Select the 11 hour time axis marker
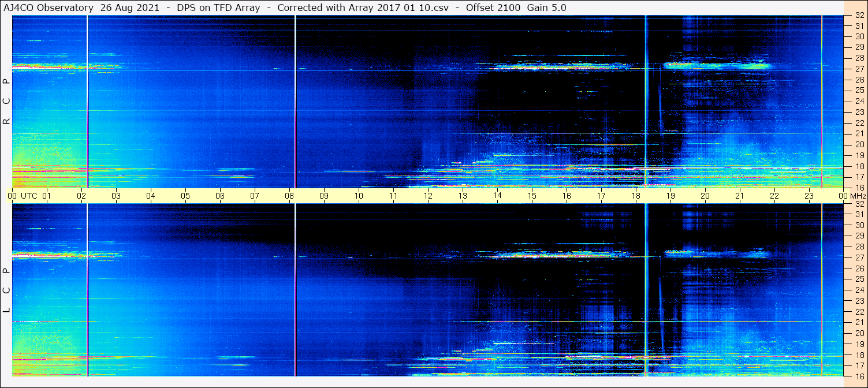The height and width of the screenshot is (388, 868). [x=393, y=196]
